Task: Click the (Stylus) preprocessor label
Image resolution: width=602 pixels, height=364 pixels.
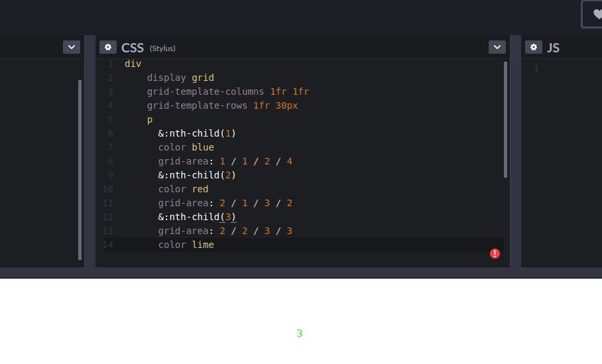Action: point(162,48)
